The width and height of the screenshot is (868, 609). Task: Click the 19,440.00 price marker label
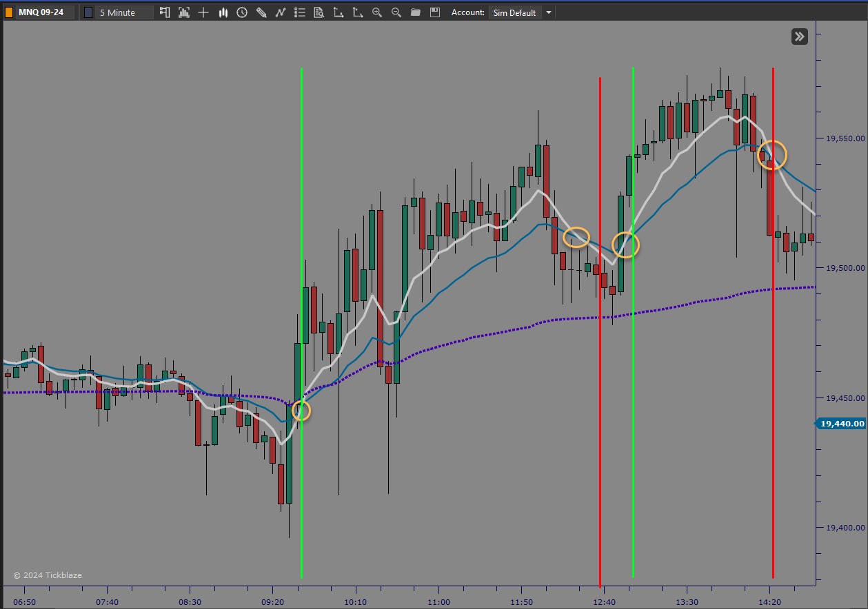[x=841, y=424]
